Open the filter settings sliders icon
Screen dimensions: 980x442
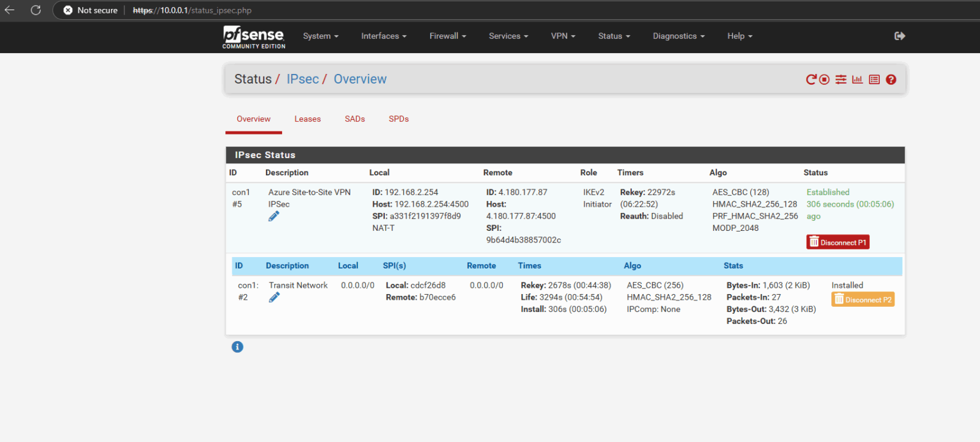click(841, 79)
